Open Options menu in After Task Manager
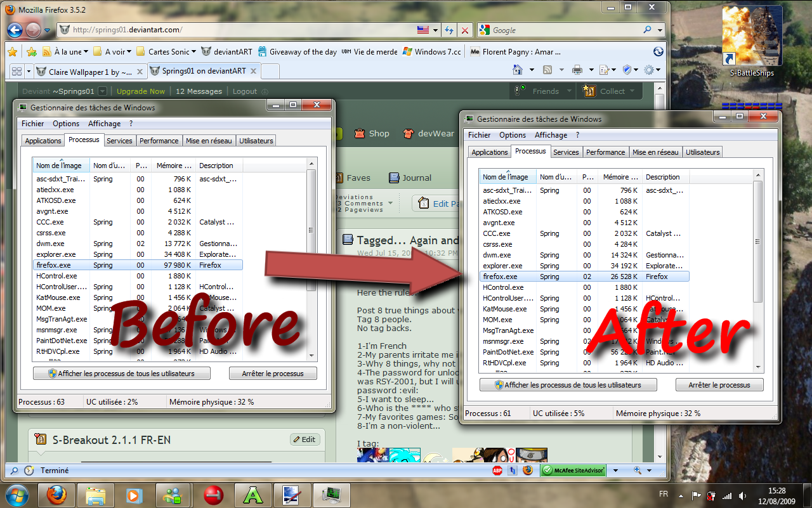This screenshot has height=508, width=812. pyautogui.click(x=513, y=135)
